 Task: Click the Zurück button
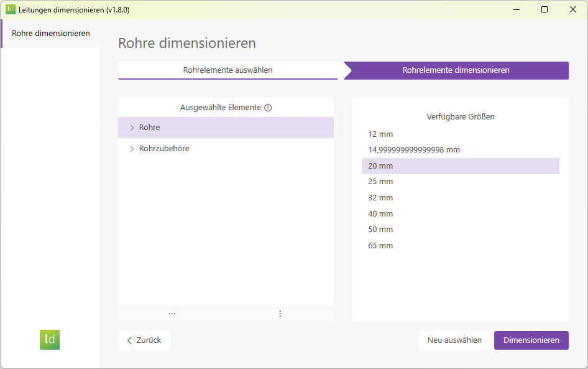pyautogui.click(x=144, y=340)
